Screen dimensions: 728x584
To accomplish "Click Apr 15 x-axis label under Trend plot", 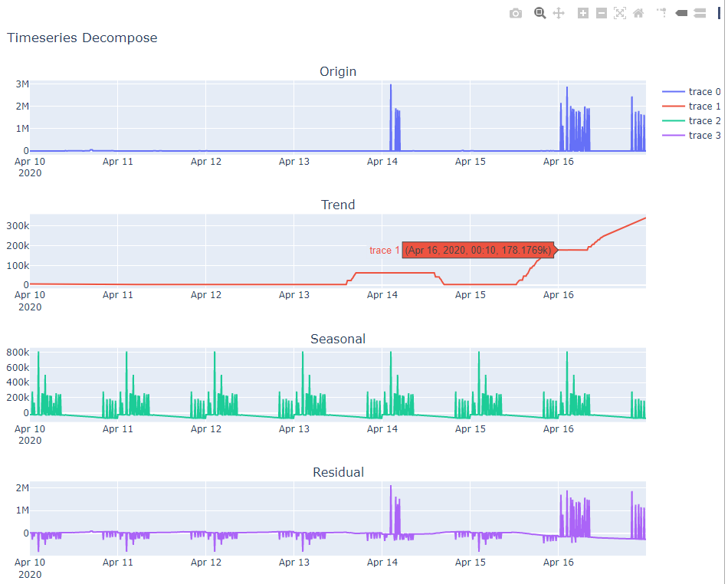I will (x=471, y=295).
